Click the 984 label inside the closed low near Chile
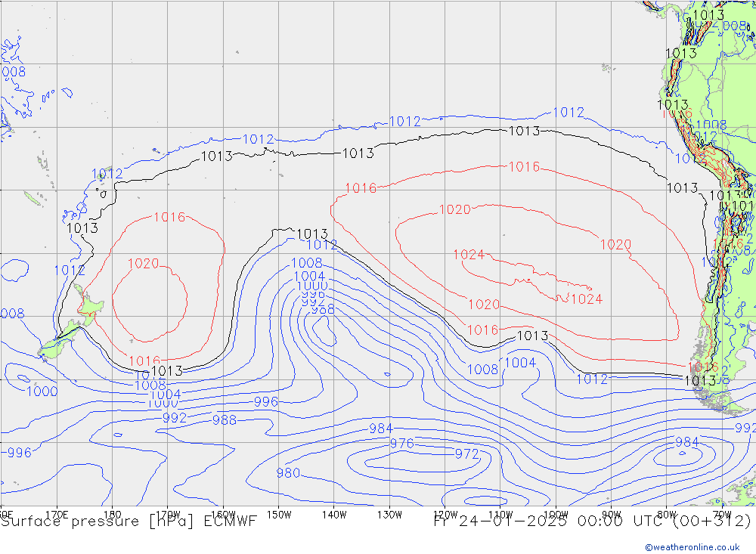Image resolution: width=756 pixels, height=554 pixels. coord(686,442)
